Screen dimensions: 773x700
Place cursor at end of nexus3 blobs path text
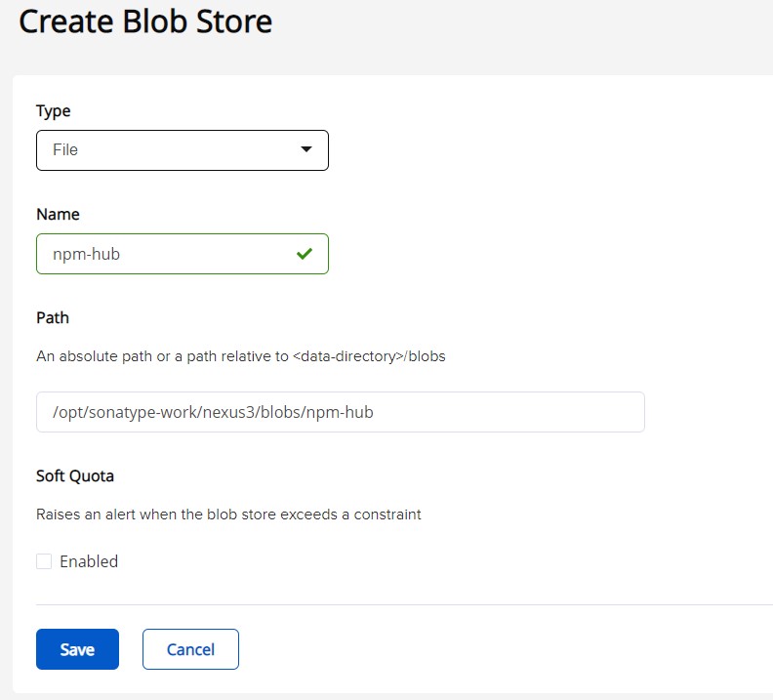pos(375,412)
